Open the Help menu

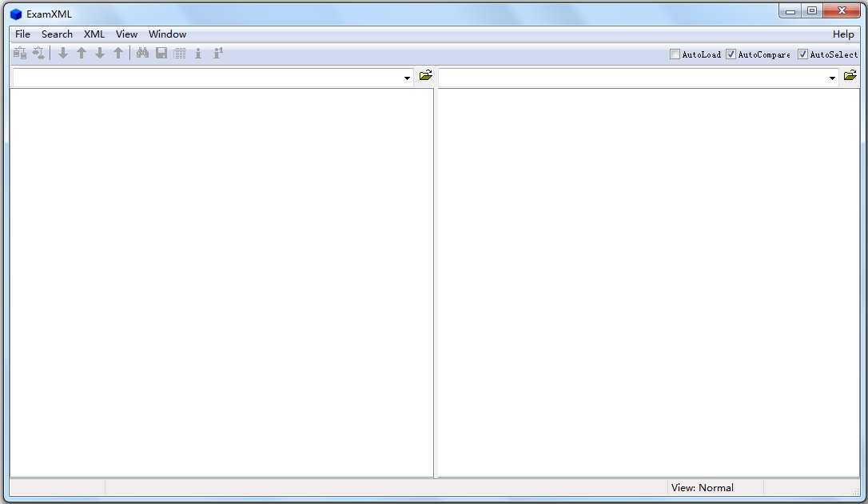[843, 34]
